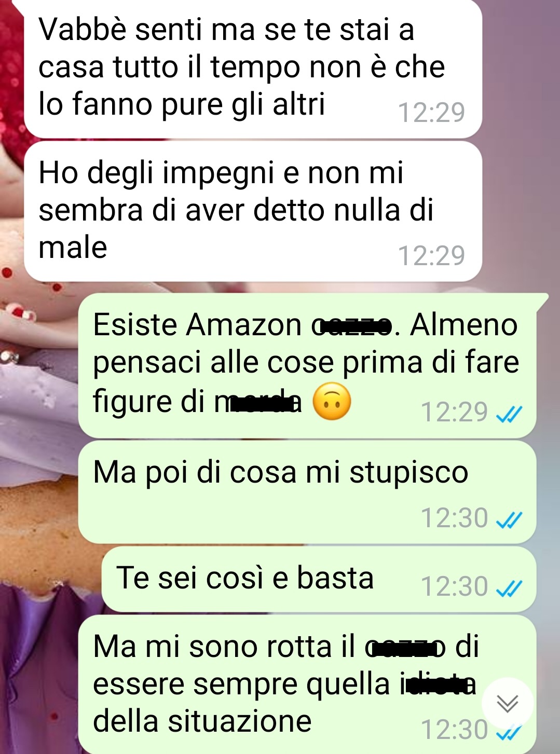
Task: Tap the text 'della situazione' in the last message
Action: pos(202,721)
